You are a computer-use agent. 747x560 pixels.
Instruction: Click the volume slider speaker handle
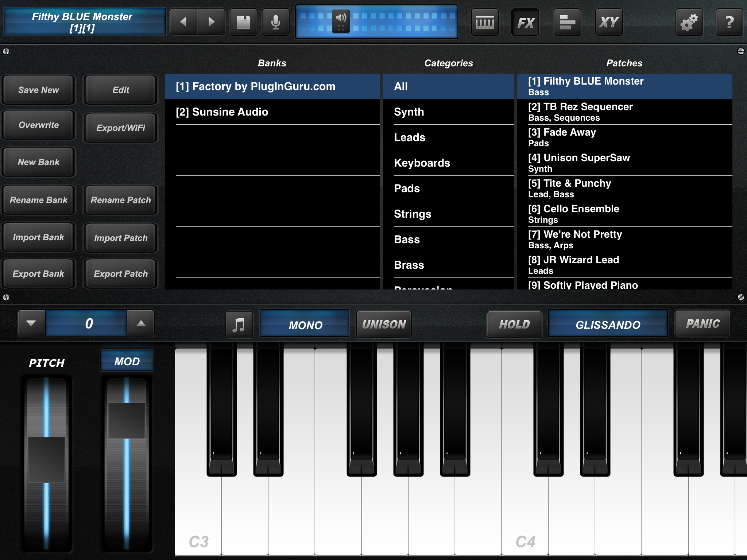pos(341,21)
